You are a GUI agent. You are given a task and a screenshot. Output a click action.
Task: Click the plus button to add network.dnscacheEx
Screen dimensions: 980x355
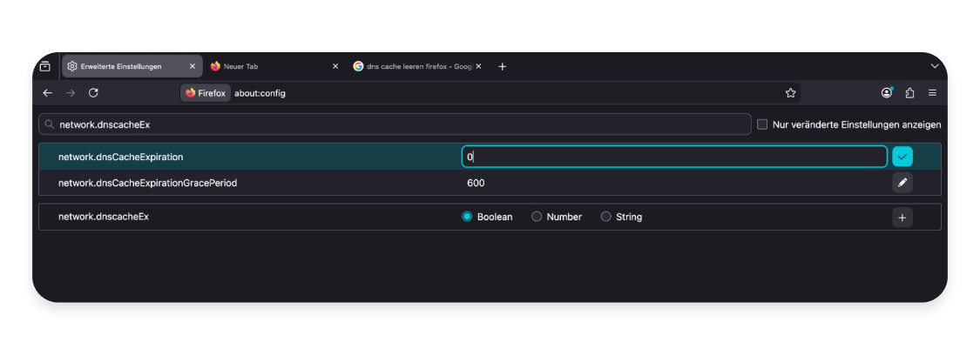click(x=902, y=218)
